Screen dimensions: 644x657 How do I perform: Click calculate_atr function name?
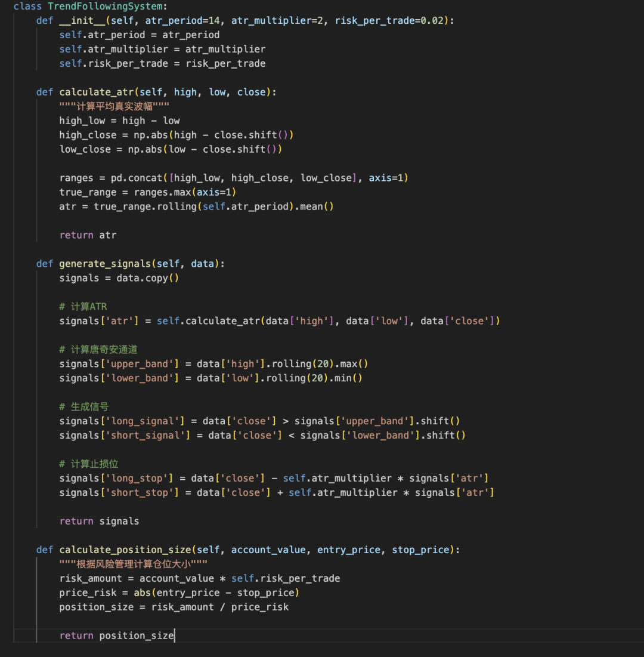click(x=97, y=92)
